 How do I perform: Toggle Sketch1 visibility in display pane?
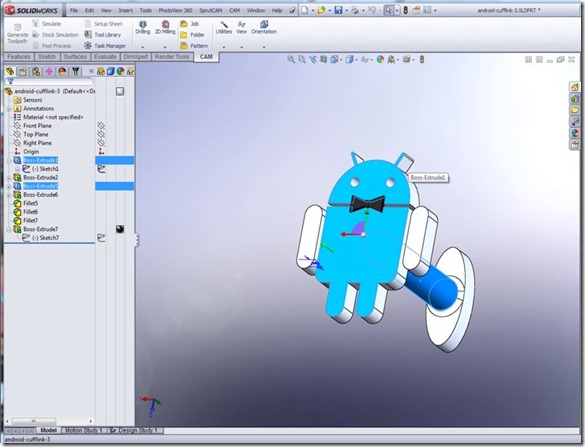tap(101, 169)
